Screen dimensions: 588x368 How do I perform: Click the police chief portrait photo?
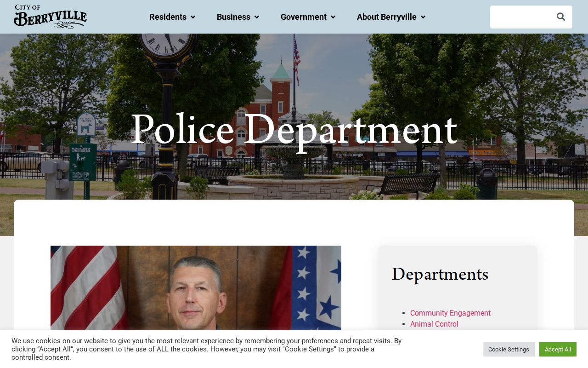[196, 288]
